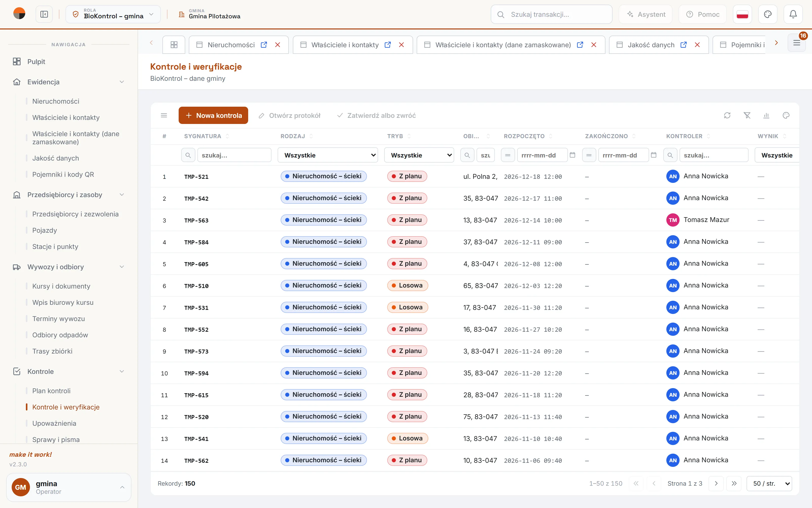
Task: Open table hamburger menu beside Nowa kontrola
Action: point(164,116)
